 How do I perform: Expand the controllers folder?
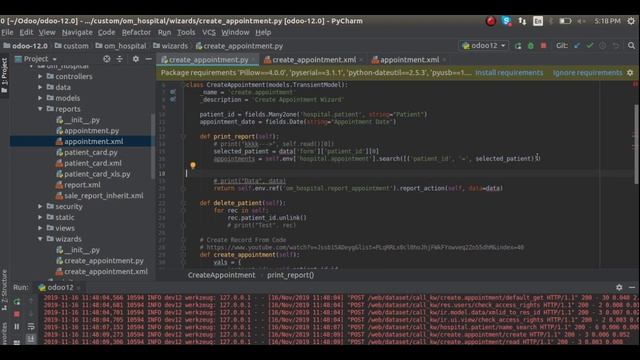point(40,76)
